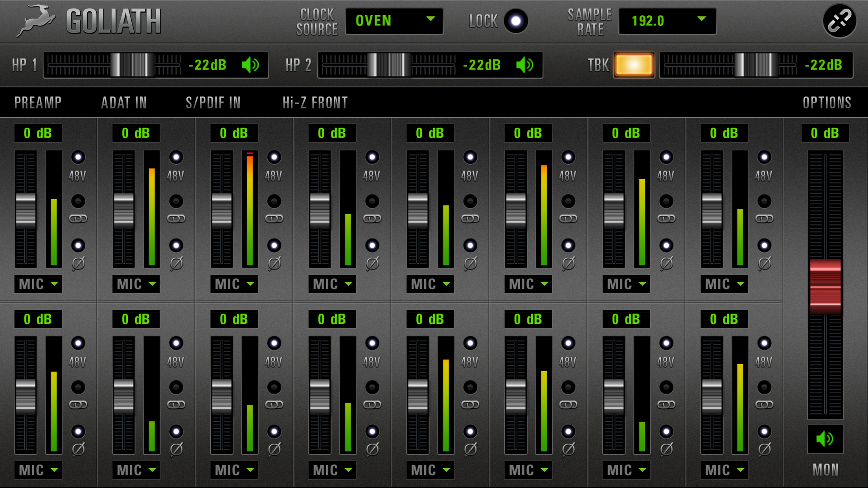
Task: Toggle 48V phantom power on top row channel 7
Action: click(666, 158)
